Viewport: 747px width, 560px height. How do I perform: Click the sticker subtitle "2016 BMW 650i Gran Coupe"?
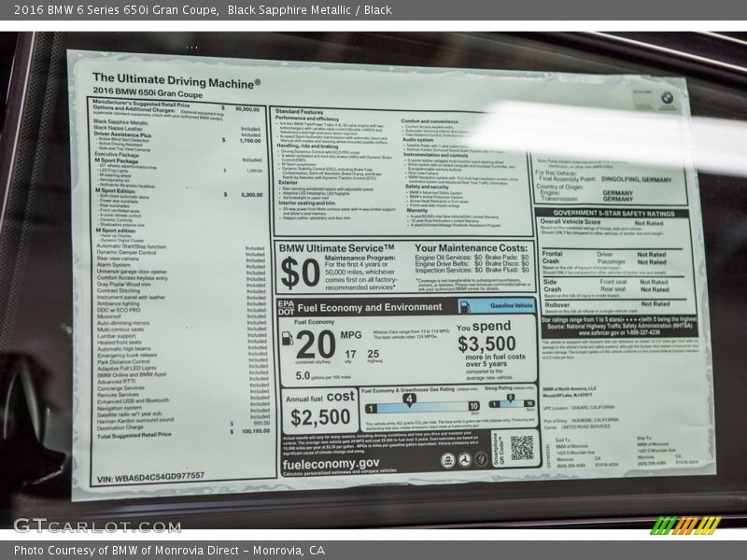(x=148, y=92)
